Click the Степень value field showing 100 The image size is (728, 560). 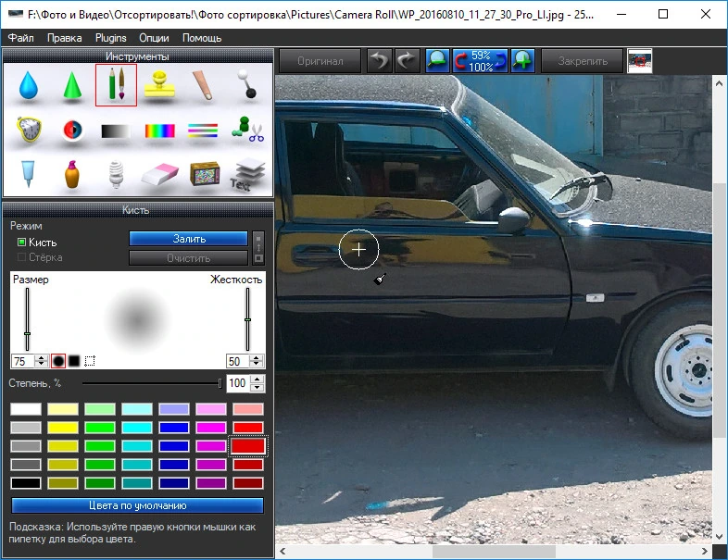[239, 383]
